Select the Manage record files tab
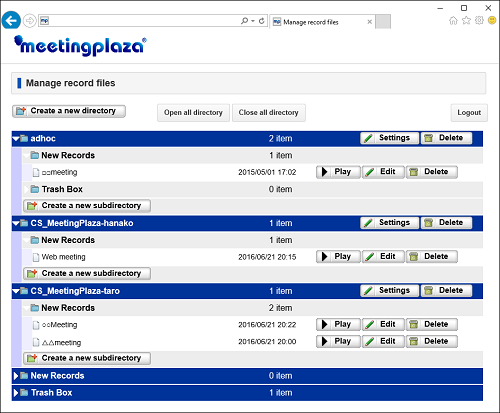The width and height of the screenshot is (500, 413). point(322,22)
